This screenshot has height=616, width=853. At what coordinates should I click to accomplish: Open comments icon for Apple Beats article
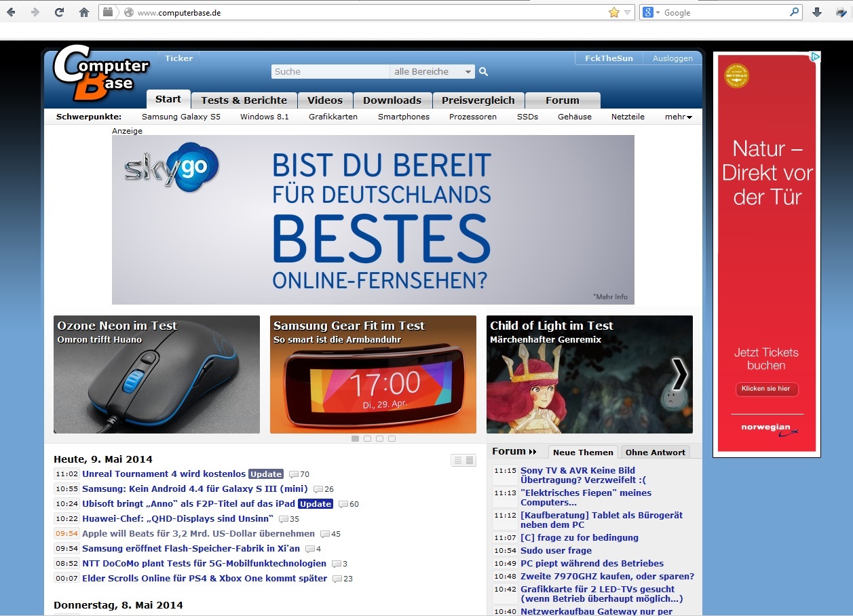click(326, 534)
